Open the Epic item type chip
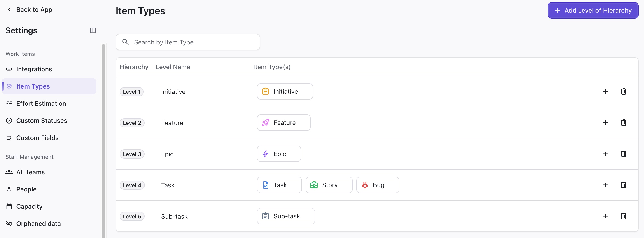Image resolution: width=644 pixels, height=238 pixels. [x=279, y=154]
